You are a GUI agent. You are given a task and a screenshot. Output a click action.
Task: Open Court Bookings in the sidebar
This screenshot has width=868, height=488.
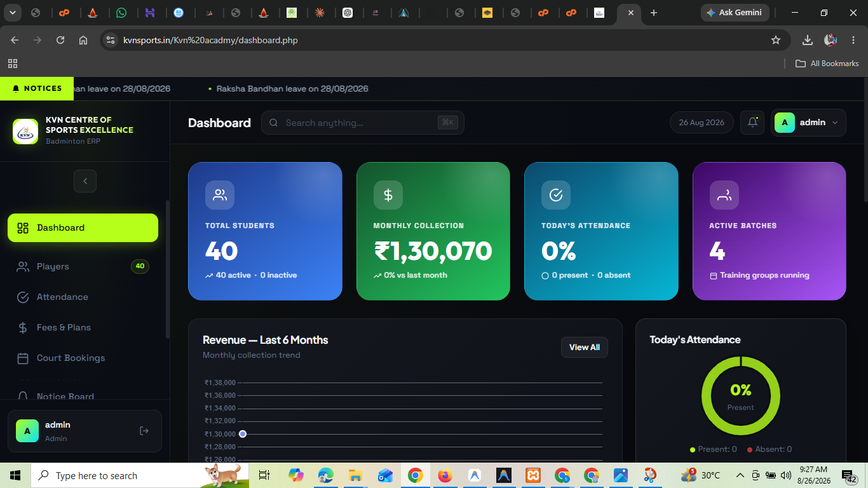point(83,358)
